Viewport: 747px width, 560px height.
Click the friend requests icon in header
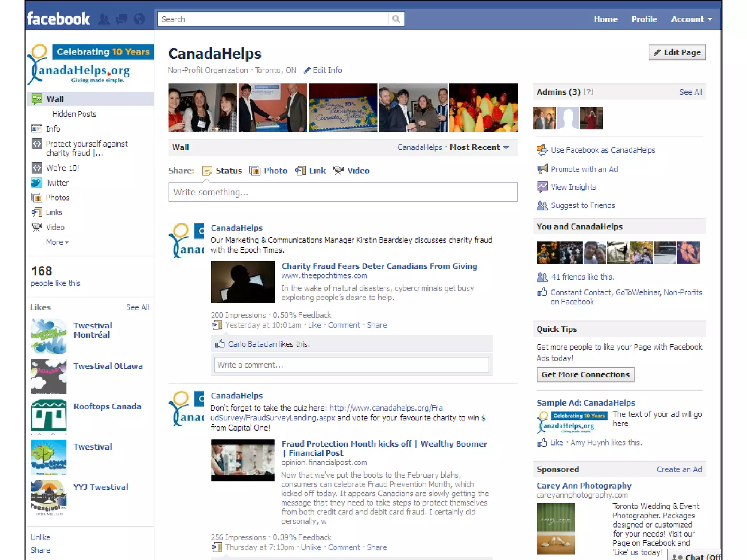(104, 19)
